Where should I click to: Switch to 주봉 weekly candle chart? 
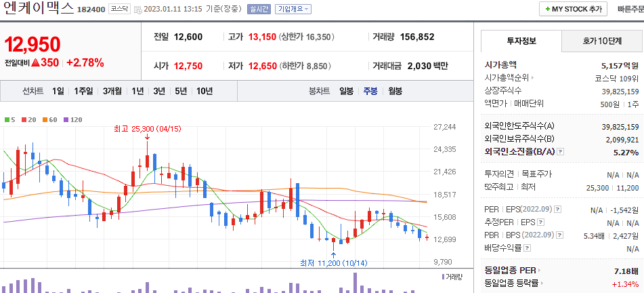click(x=370, y=92)
